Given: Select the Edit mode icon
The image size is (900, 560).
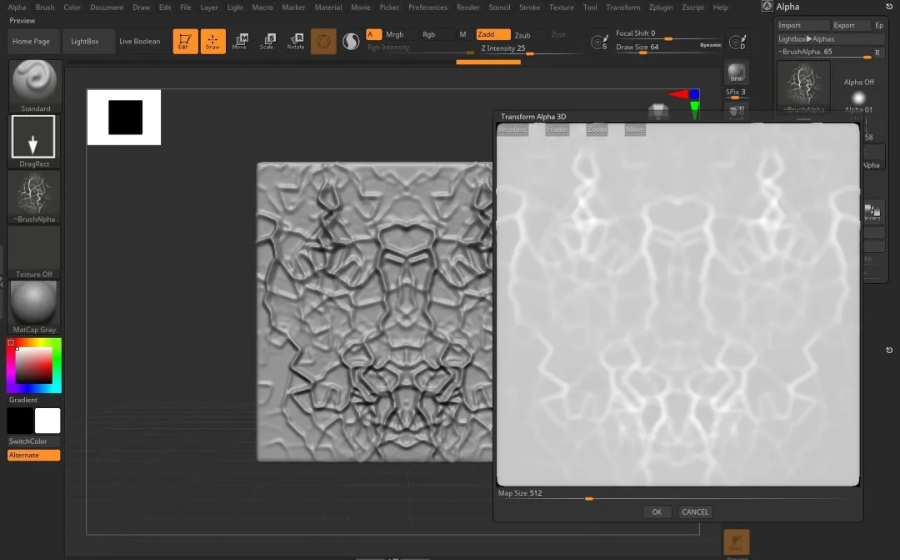Looking at the screenshot, I should tap(185, 41).
